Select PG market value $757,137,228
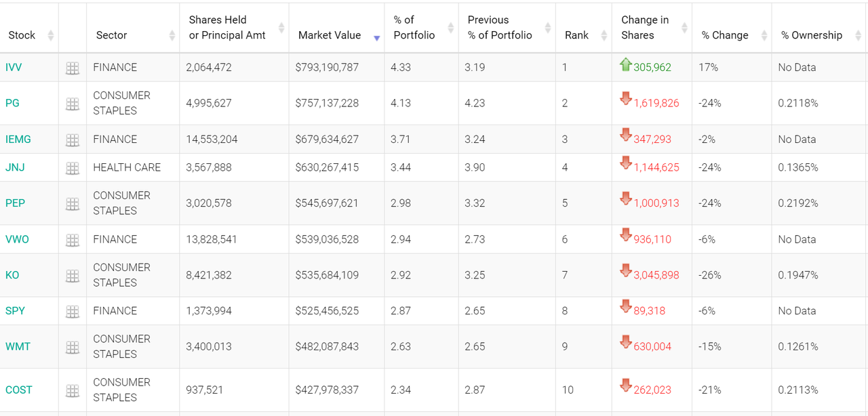 [327, 104]
